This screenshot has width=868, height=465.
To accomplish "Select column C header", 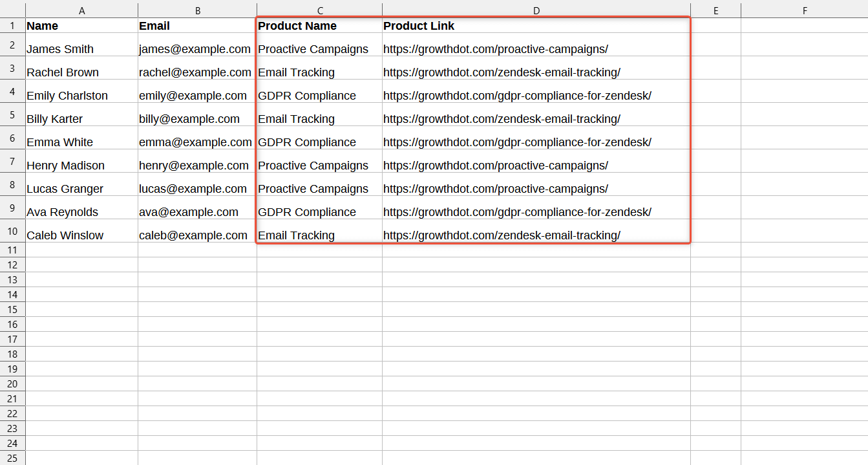I will [x=319, y=10].
